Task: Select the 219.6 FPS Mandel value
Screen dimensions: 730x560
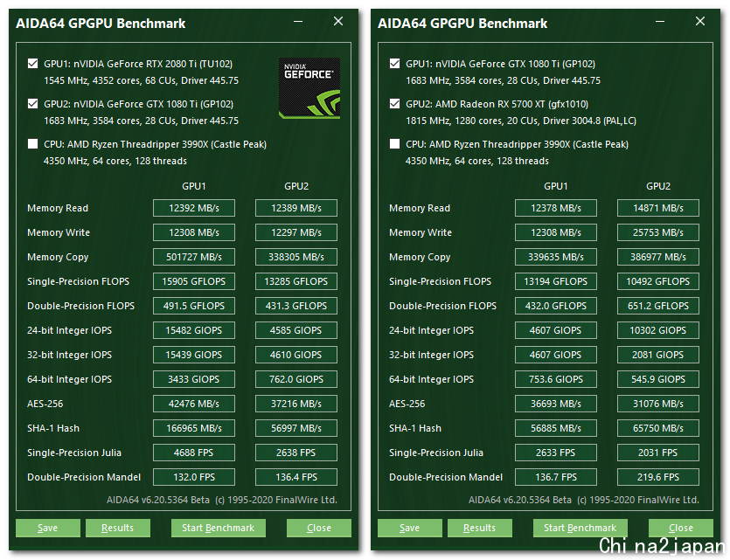Action: coord(657,477)
